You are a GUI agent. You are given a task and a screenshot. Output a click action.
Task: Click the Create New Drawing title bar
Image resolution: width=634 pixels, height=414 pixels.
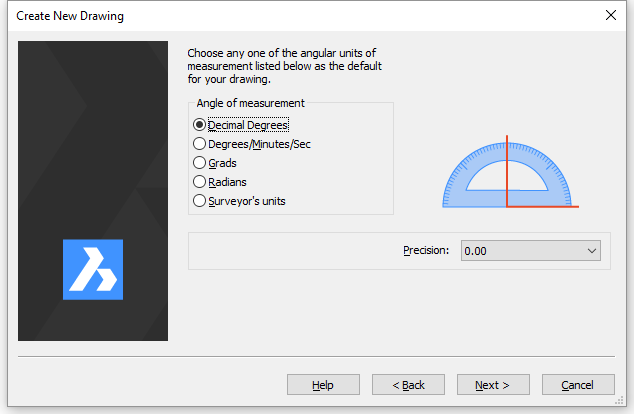(x=307, y=16)
